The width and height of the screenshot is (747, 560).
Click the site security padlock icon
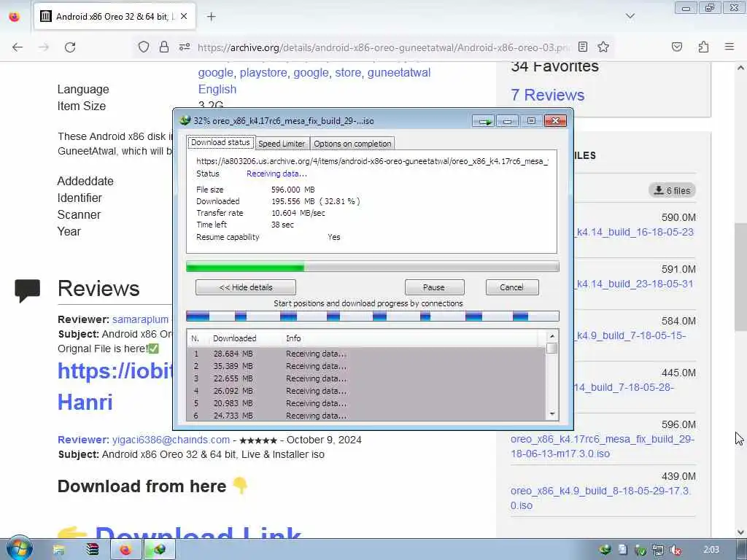(x=164, y=47)
